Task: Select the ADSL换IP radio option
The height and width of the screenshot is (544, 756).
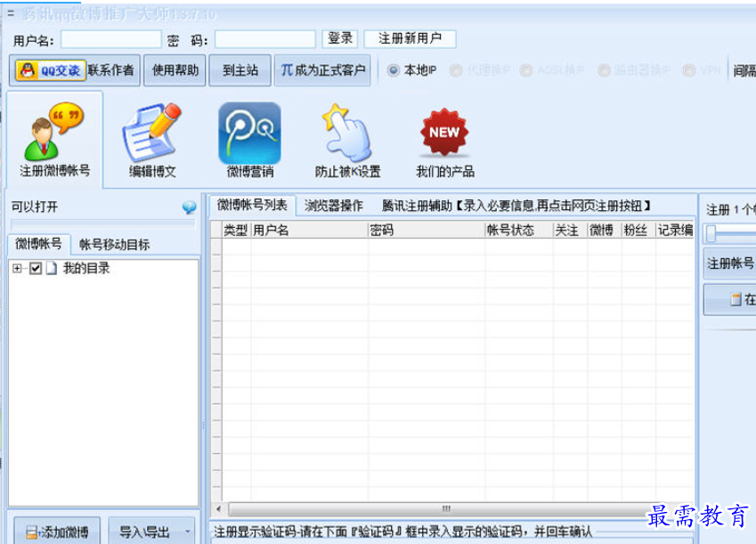Action: pos(526,70)
